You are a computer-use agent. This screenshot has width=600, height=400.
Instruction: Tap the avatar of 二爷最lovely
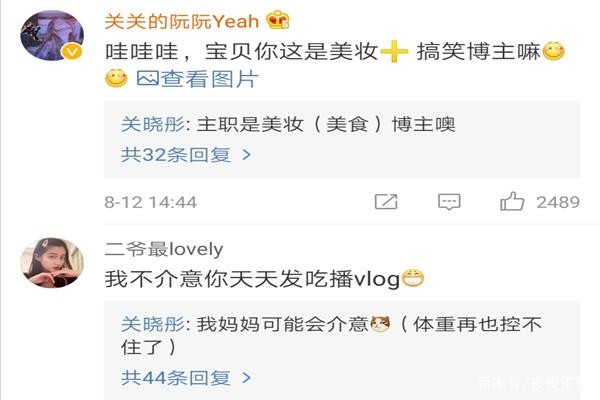tap(52, 263)
